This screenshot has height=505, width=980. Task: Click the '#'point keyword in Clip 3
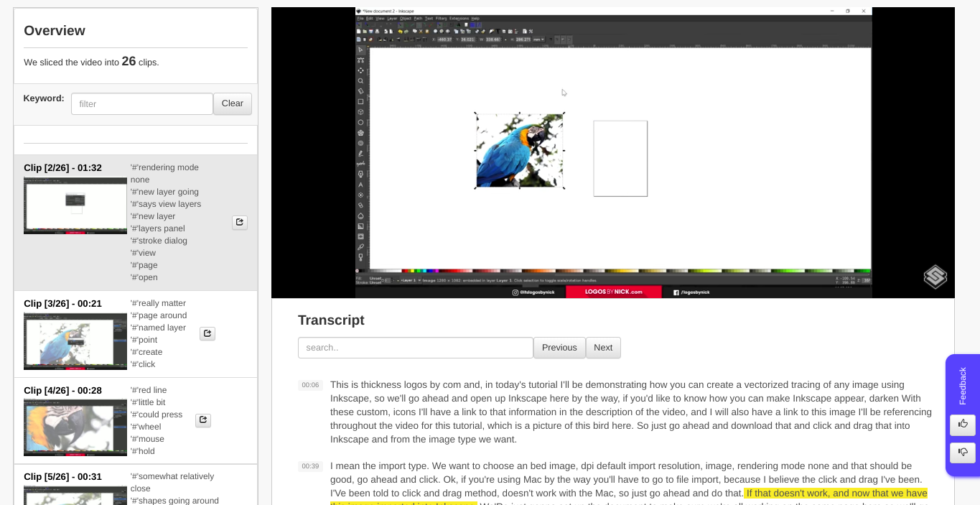click(x=144, y=340)
